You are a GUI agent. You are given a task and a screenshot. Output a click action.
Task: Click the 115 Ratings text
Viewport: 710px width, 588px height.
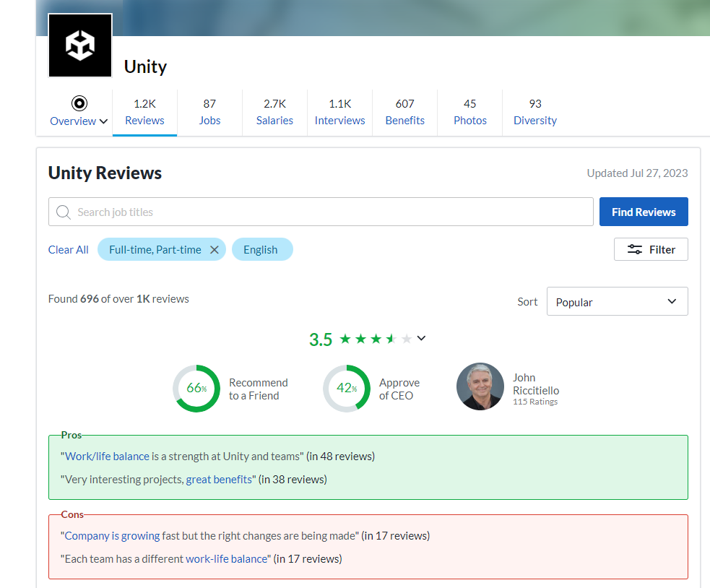[535, 402]
